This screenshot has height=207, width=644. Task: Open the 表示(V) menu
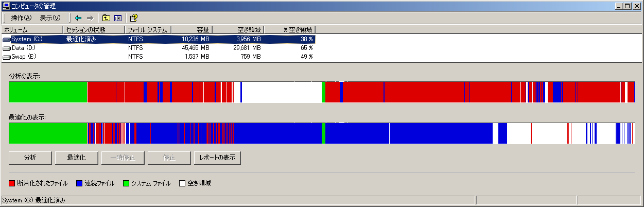pos(50,18)
